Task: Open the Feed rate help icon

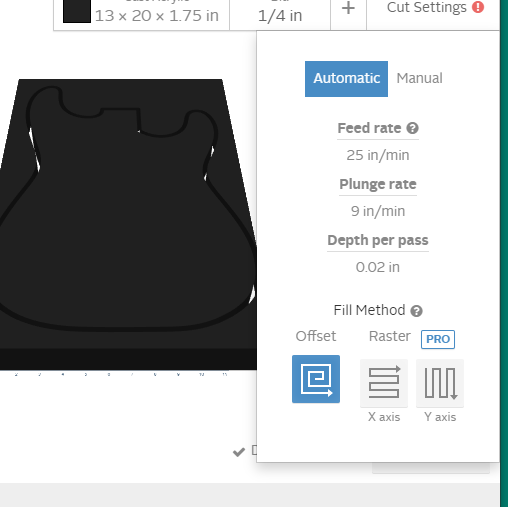Action: [412, 128]
